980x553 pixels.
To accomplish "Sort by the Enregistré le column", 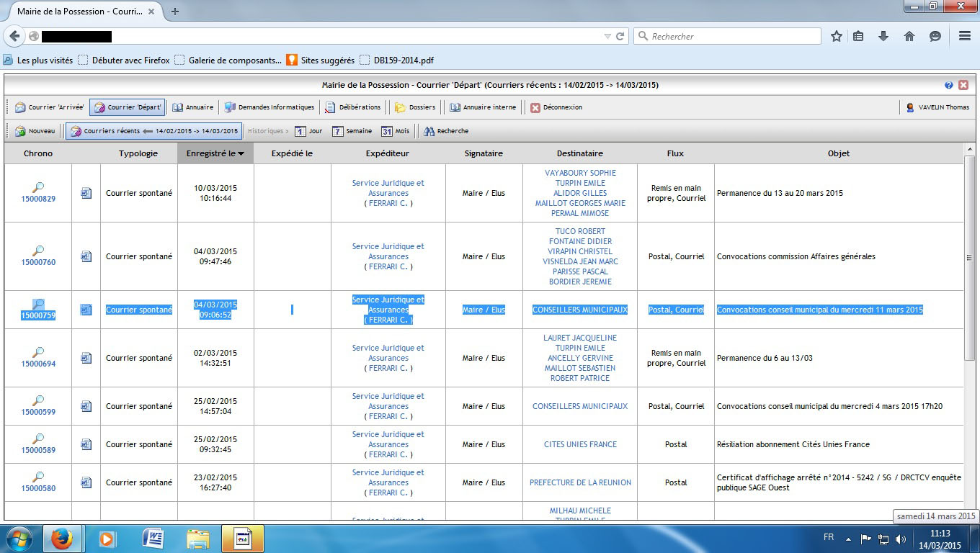I will tap(215, 153).
